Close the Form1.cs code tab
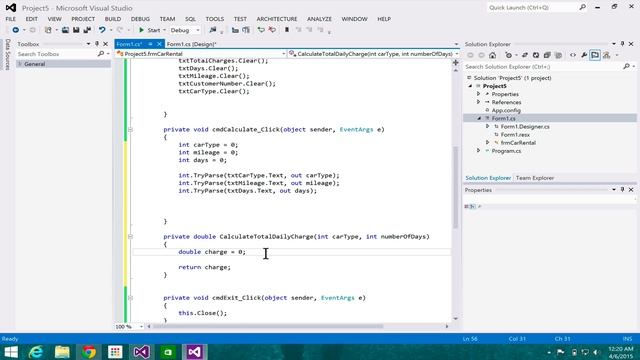640x360 pixels. pyautogui.click(x=159, y=44)
